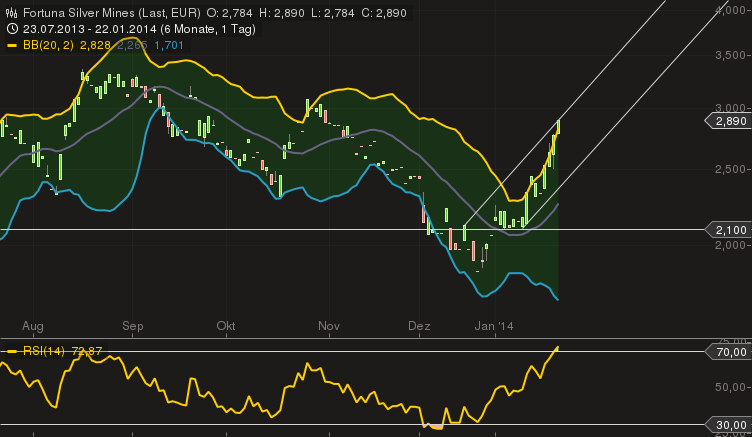
Task: Click the 2,100 horizontal line price label
Action: (730, 230)
